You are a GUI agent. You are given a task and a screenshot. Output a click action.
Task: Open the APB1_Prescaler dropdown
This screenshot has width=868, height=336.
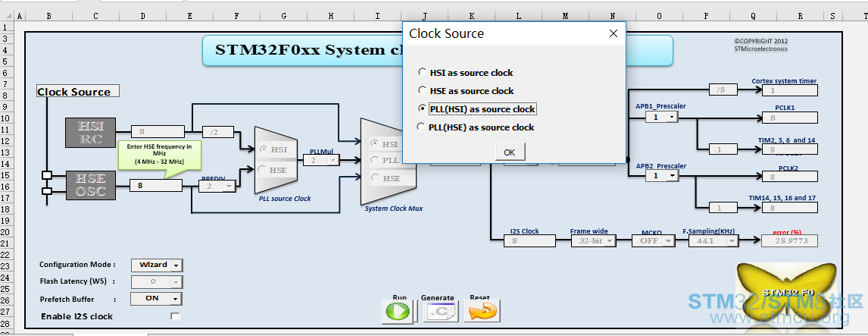coord(672,117)
